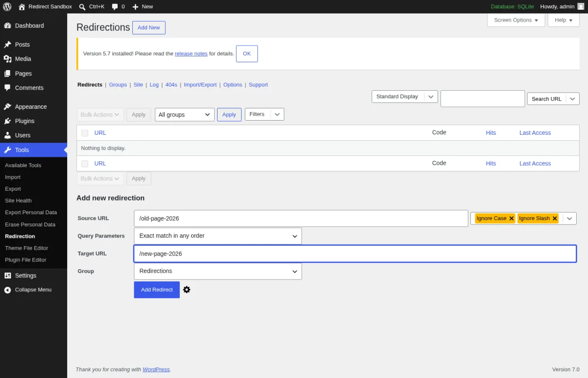
Task: Open the Howdy, admin account menu
Action: 562,6
